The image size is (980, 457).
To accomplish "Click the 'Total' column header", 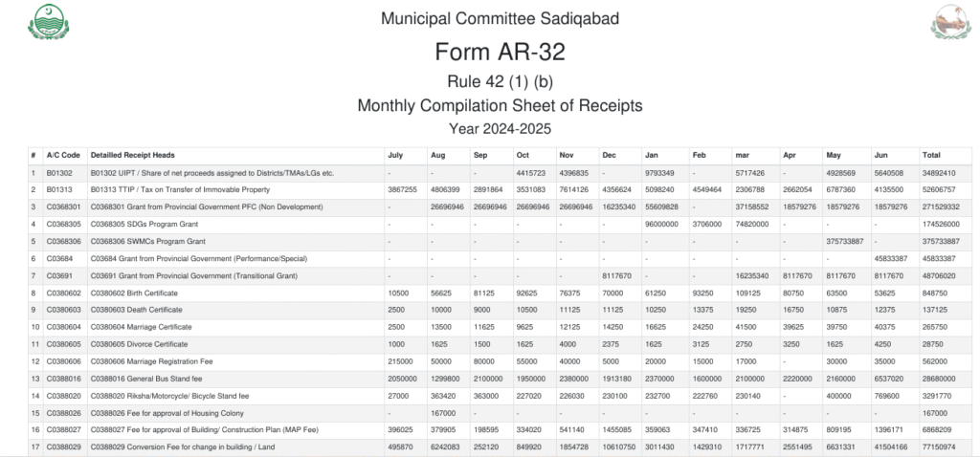I will (930, 155).
